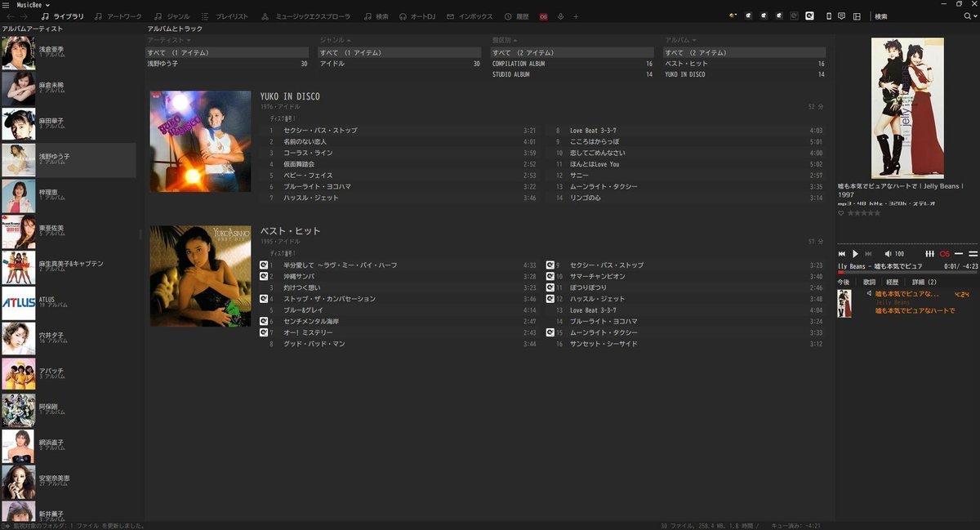Open the プレイリスト tab in the top bar
Screen dimensions: 980x530
(x=229, y=15)
